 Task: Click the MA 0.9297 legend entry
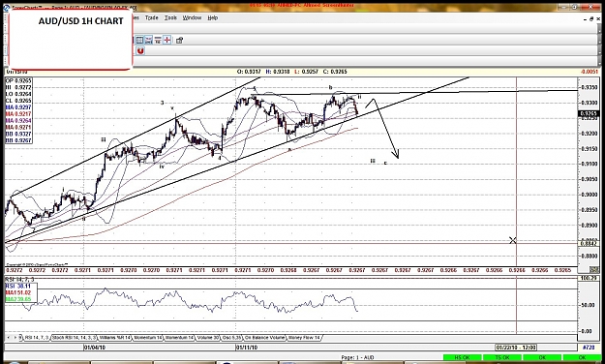pos(18,106)
